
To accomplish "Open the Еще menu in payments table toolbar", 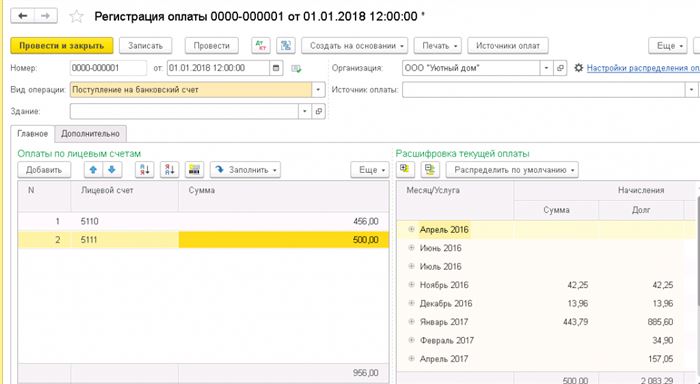I will 370,170.
